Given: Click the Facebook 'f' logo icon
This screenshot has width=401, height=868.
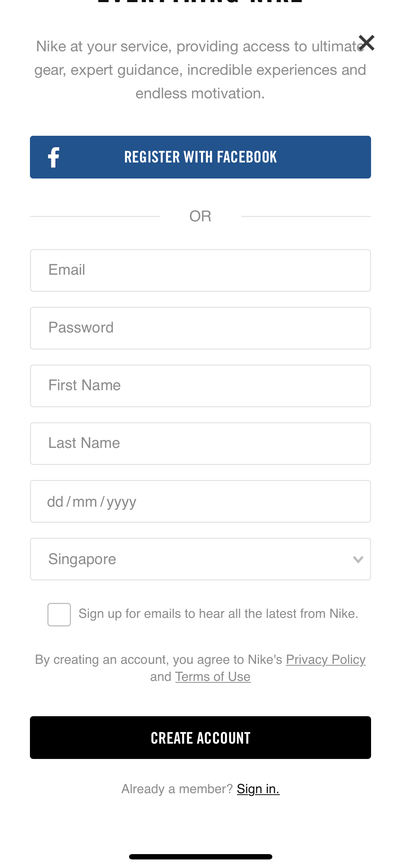Looking at the screenshot, I should (54, 157).
